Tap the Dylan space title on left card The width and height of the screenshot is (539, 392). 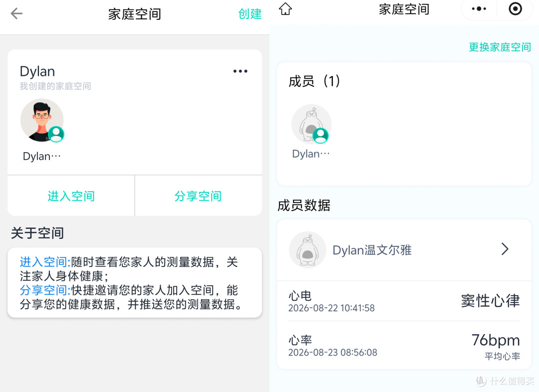tap(37, 71)
